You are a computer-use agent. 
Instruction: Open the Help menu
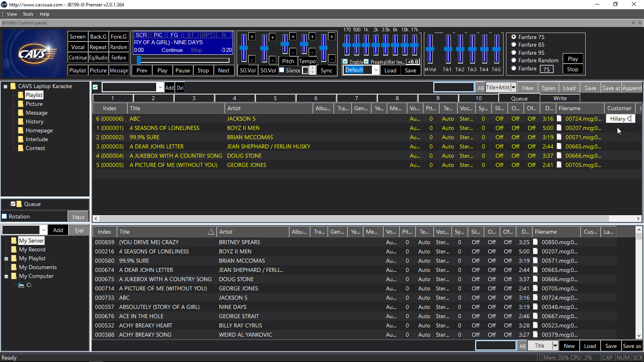[x=44, y=14]
